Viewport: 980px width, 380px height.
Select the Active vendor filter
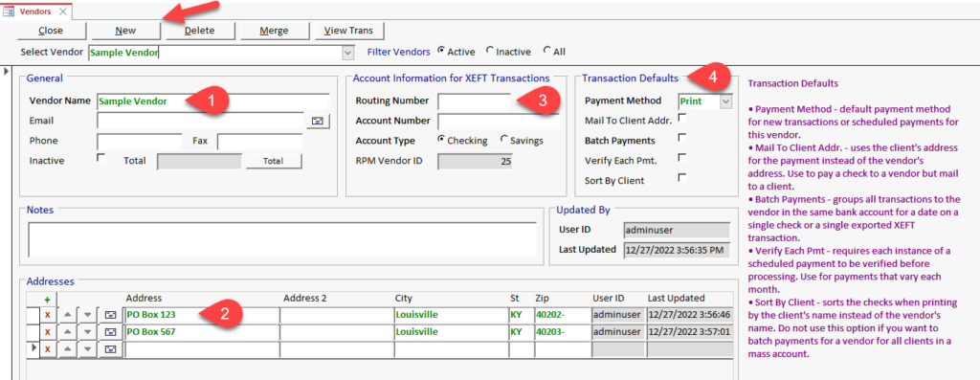coord(442,51)
